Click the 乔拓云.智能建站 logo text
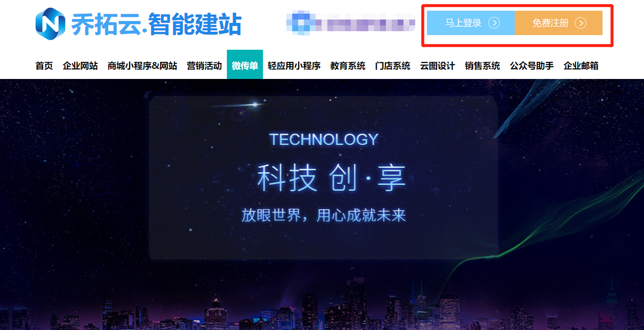The width and height of the screenshot is (644, 330). 156,24
